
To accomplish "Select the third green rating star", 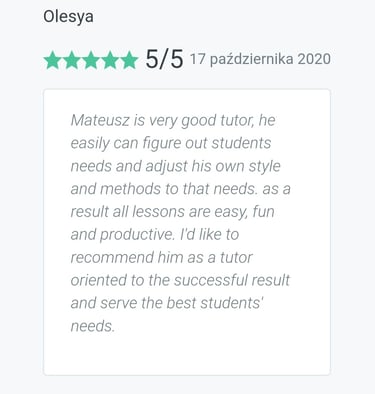I will (x=91, y=61).
